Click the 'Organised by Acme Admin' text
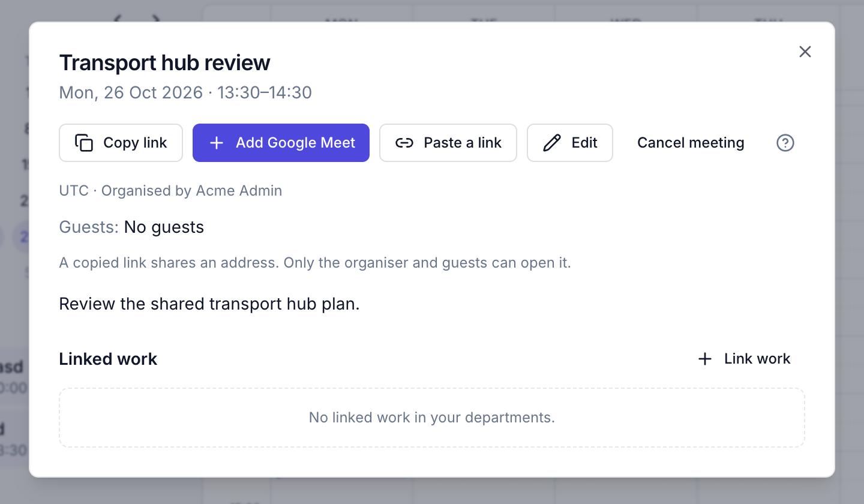This screenshot has width=864, height=504. click(191, 191)
